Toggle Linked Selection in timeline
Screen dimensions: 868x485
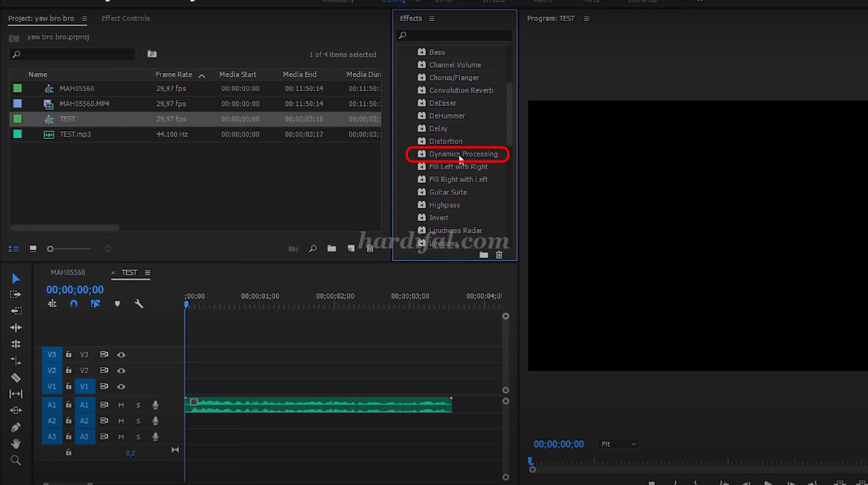coord(95,304)
